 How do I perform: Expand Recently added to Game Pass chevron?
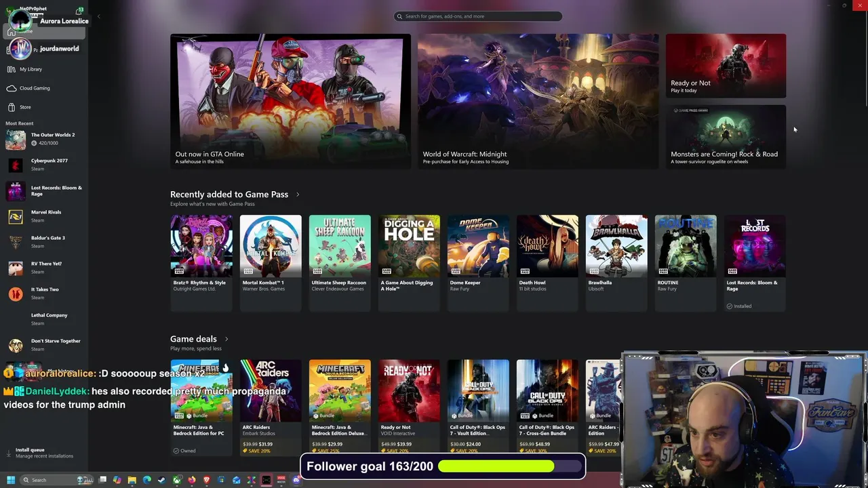tap(297, 195)
